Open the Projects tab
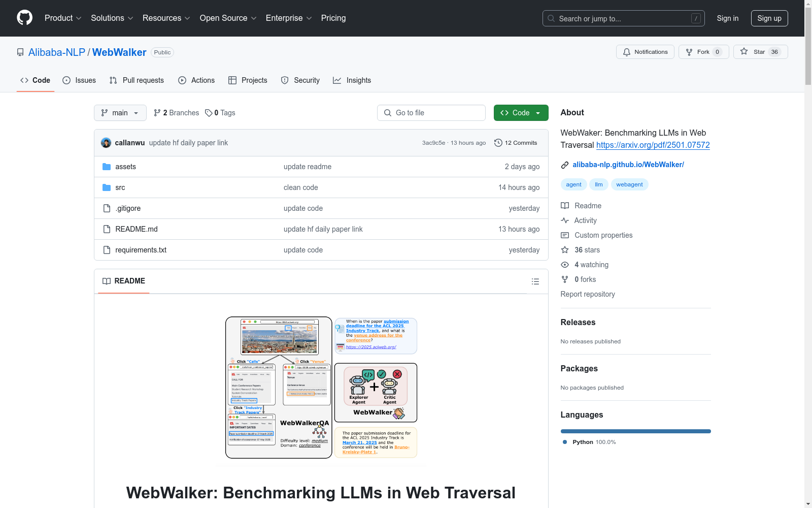Image resolution: width=812 pixels, height=508 pixels. [x=248, y=80]
